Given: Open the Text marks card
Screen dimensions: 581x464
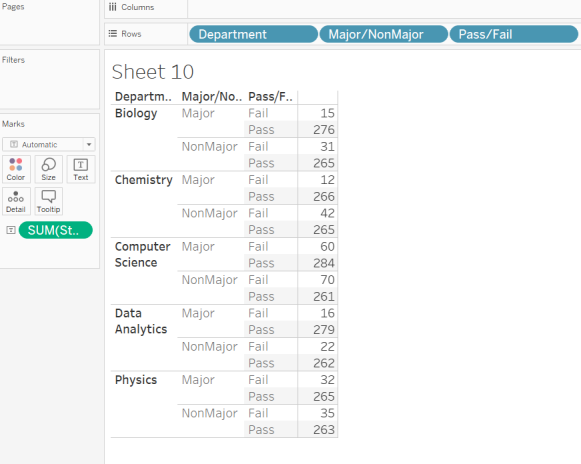Looking at the screenshot, I should [x=81, y=169].
